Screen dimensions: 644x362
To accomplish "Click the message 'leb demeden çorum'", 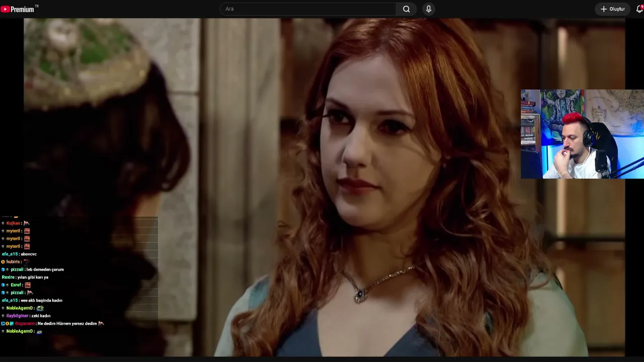I will click(x=45, y=269).
